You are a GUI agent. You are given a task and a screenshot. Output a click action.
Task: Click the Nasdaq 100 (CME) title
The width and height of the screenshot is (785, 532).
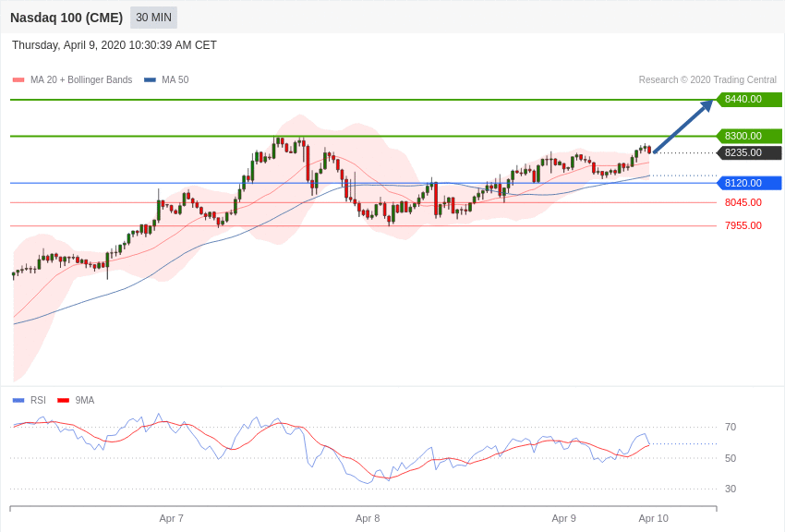click(x=66, y=18)
